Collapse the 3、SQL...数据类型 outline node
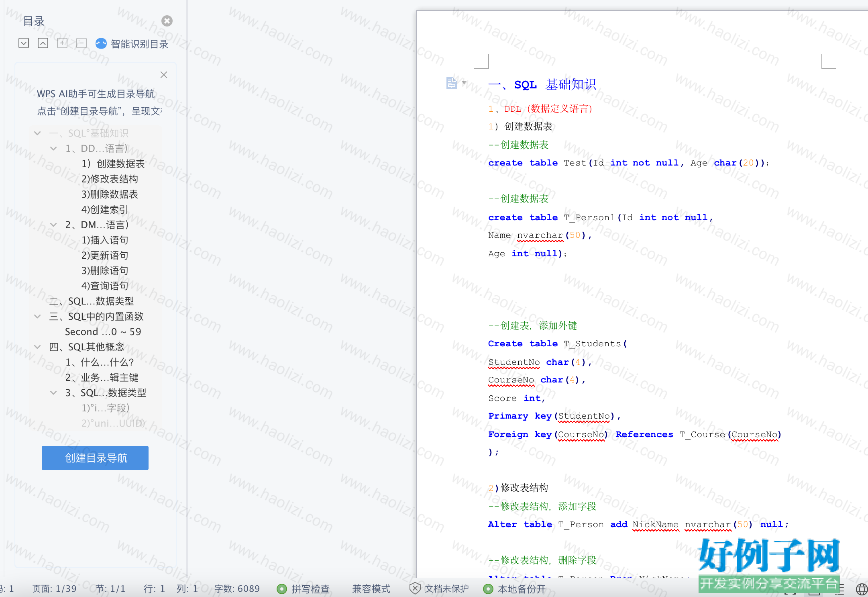 pos(53,393)
